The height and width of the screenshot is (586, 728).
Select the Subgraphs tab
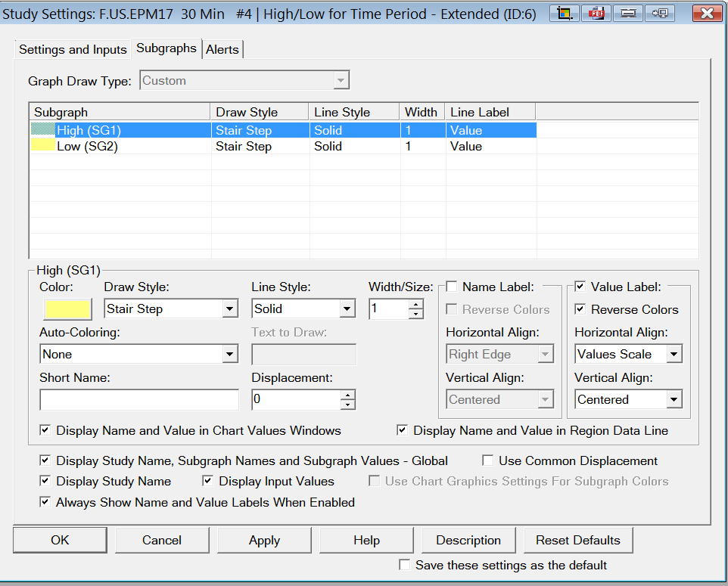click(x=166, y=48)
